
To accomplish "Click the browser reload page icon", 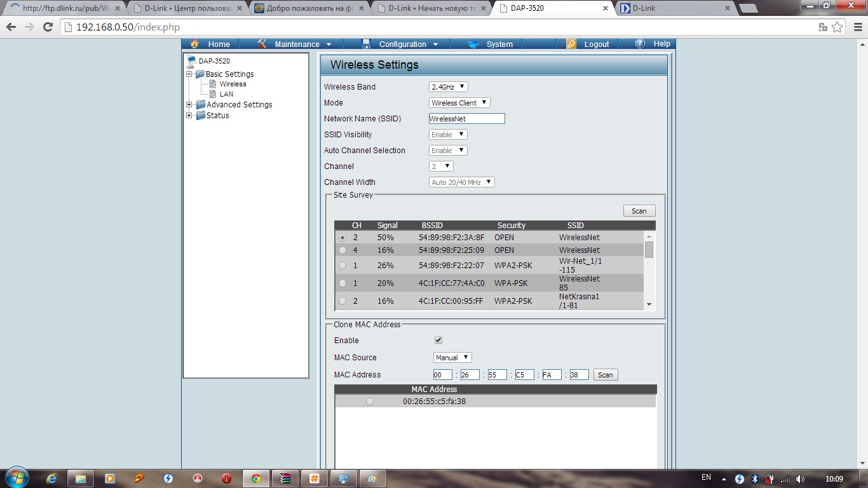I will [48, 27].
